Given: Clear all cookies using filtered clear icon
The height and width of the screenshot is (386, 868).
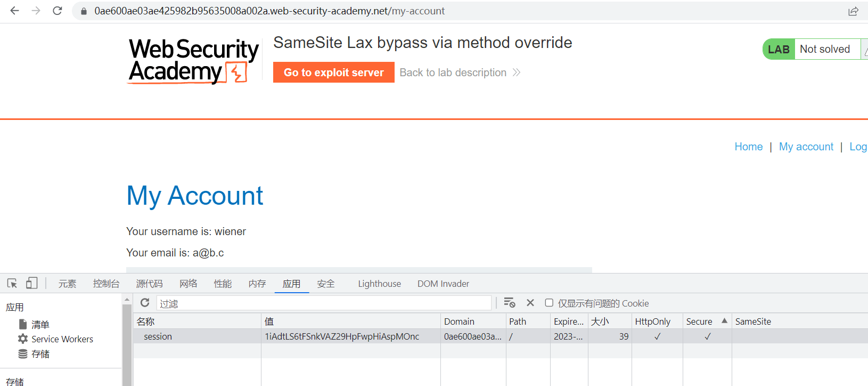Looking at the screenshot, I should pos(509,303).
